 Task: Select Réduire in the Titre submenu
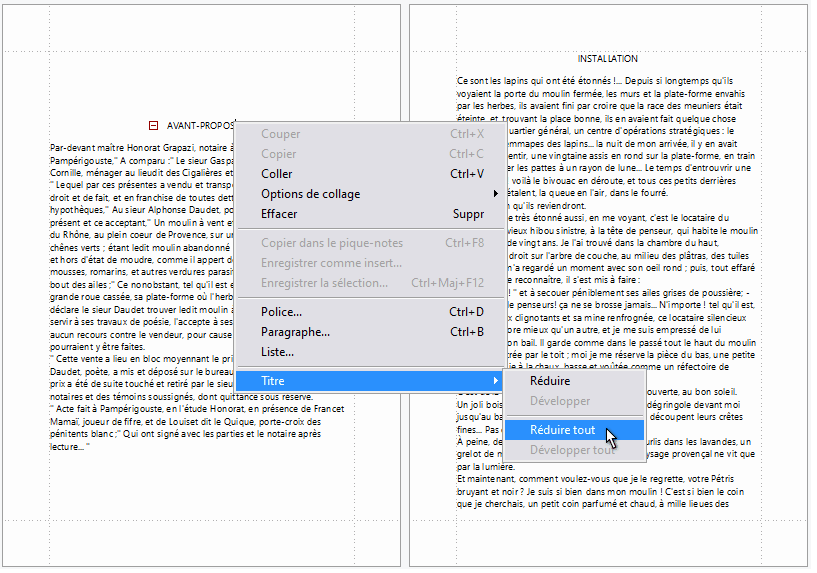coord(550,381)
